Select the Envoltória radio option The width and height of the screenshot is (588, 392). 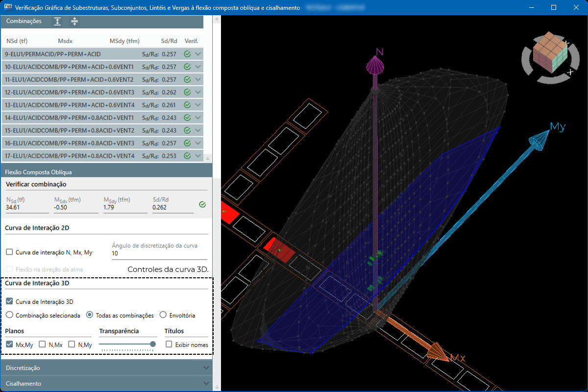click(164, 315)
